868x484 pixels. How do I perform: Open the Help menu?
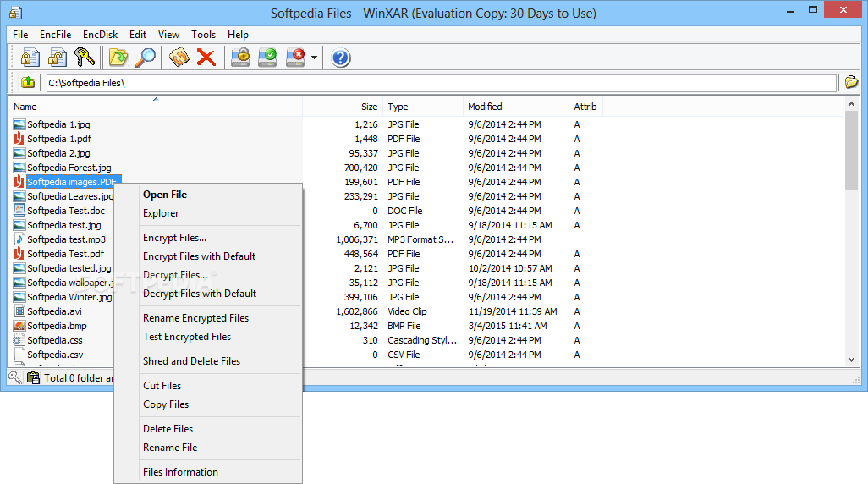coord(238,35)
